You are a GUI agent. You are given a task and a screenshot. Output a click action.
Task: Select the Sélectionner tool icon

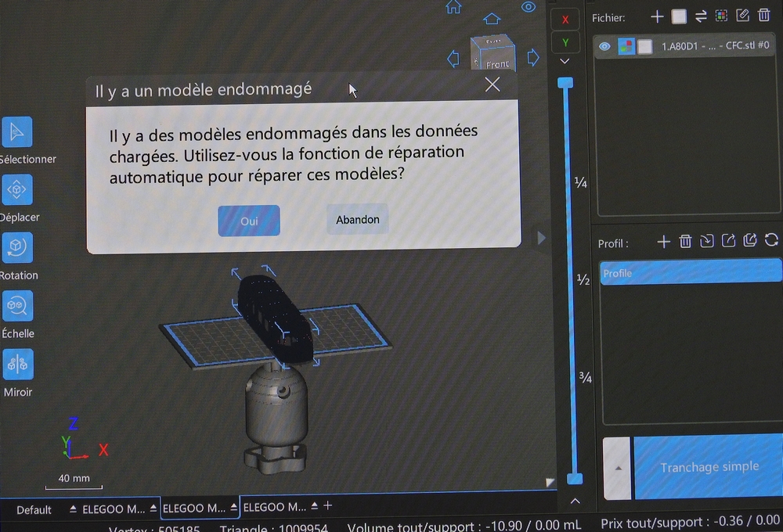click(x=16, y=131)
